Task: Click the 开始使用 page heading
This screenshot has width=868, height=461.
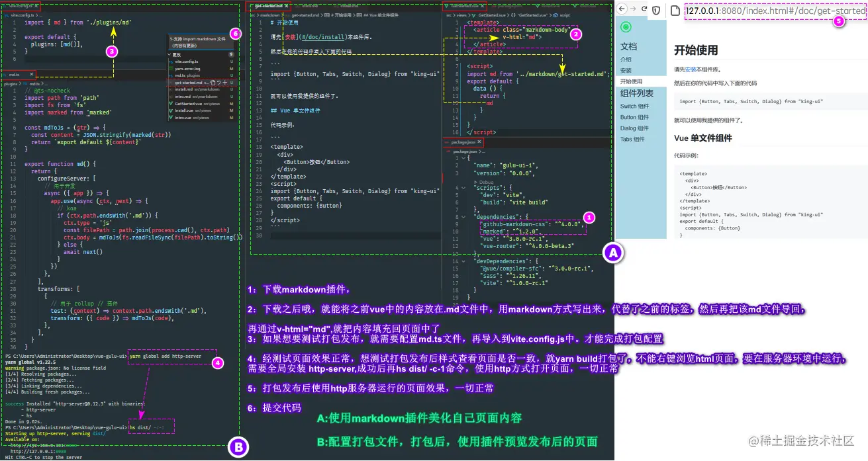Action: point(696,50)
